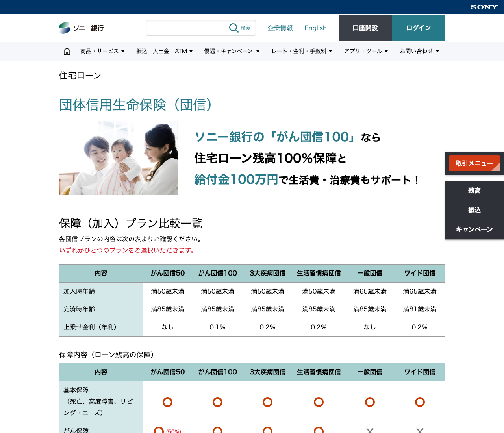Click 0.1% rate cell for がん団信100

point(218,327)
